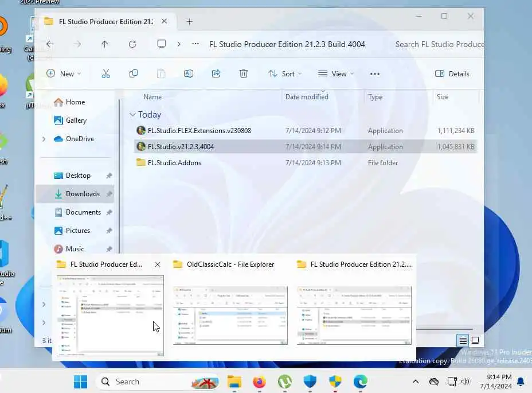Click the address path FL Studio Producer Edition 21.2.3 Build 4004

click(287, 44)
